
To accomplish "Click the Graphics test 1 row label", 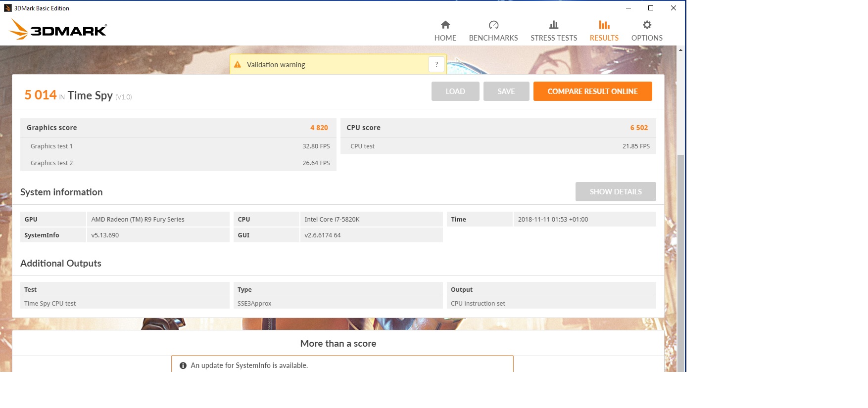I will [x=51, y=146].
